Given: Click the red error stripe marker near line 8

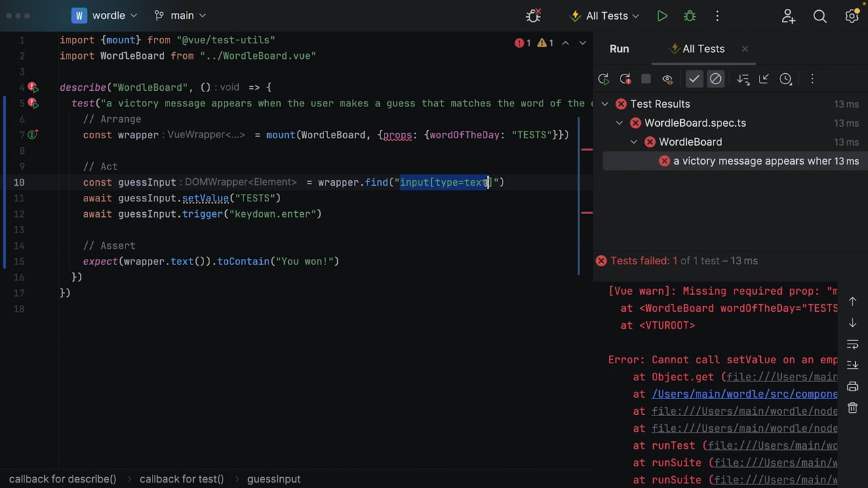Looking at the screenshot, I should [587, 149].
